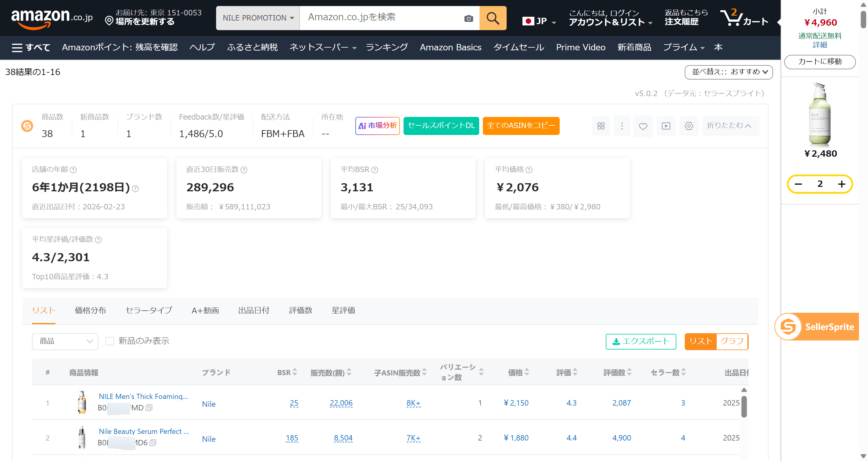Select the リスト tab
868x461 pixels.
tap(43, 310)
